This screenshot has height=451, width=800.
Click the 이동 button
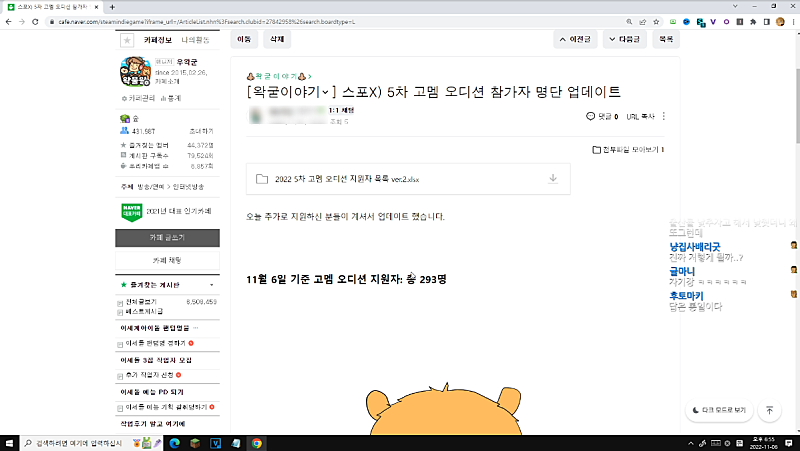coord(244,39)
